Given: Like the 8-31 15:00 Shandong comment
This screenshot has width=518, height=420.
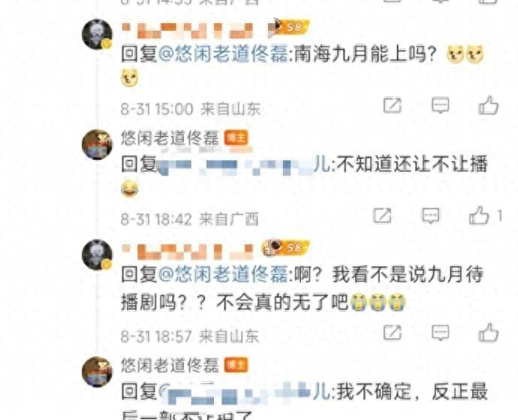Looking at the screenshot, I should click(x=489, y=106).
